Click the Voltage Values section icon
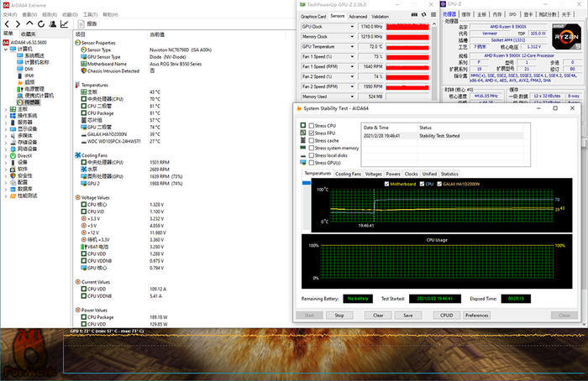 pos(77,197)
